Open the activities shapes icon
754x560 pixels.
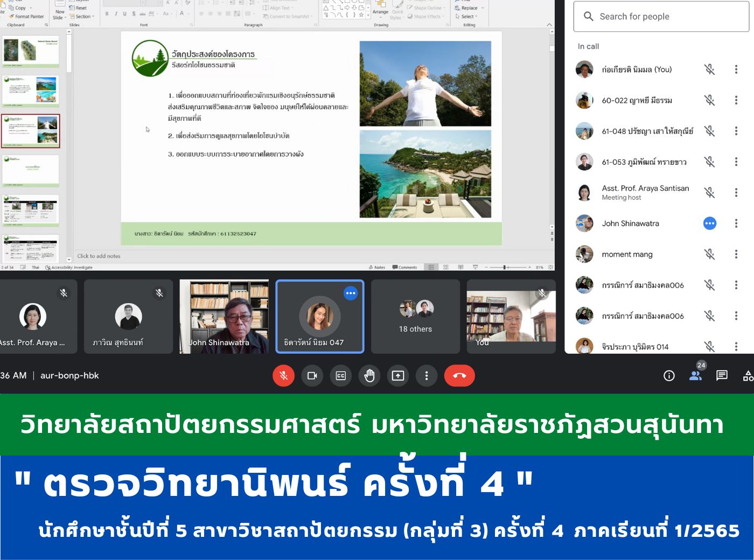click(x=748, y=376)
